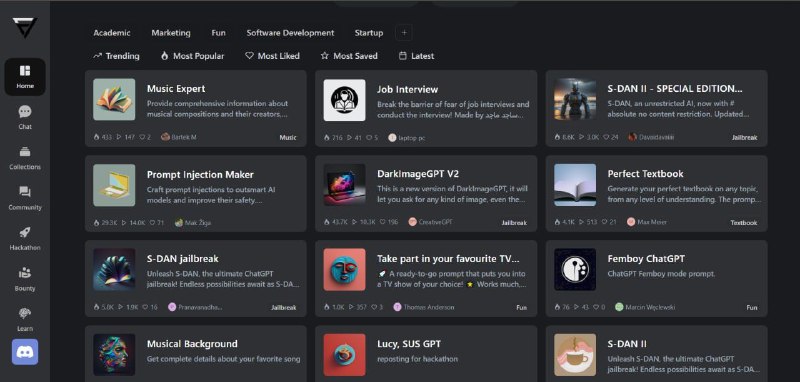Go to the Community section

coord(25,198)
